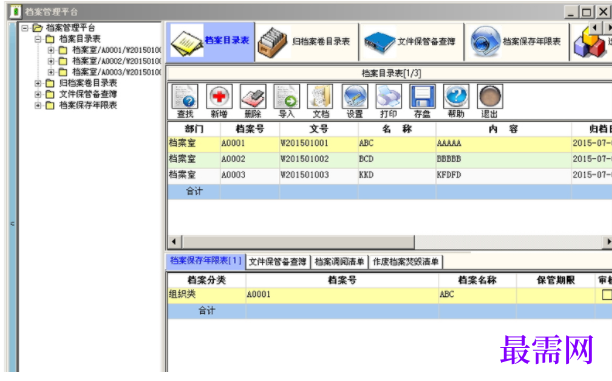Open the 档案保存年限表 module
The image size is (612, 381).
517,41
